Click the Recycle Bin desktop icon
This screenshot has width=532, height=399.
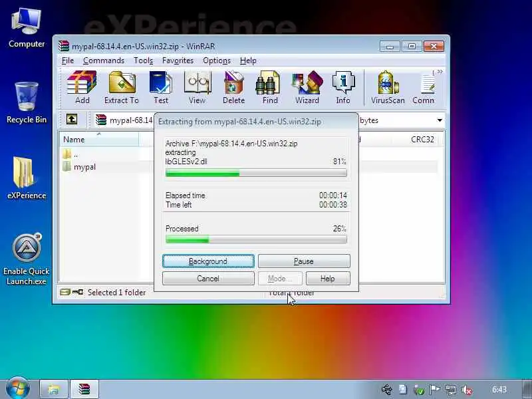(x=27, y=103)
